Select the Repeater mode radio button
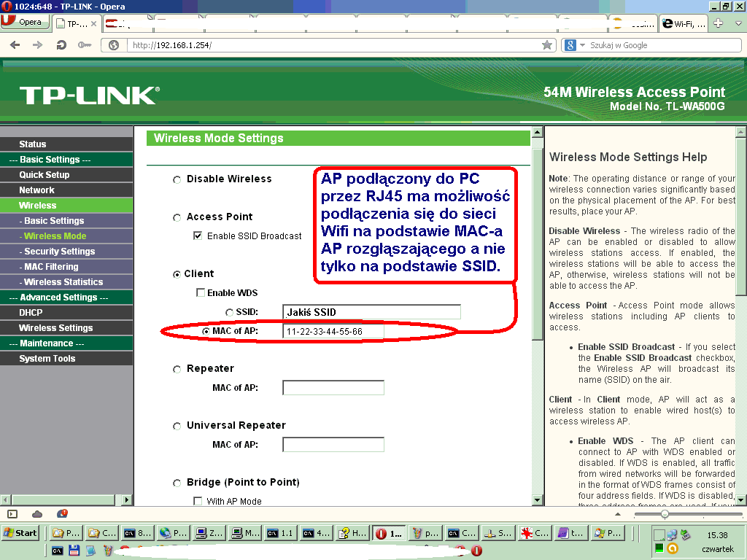Image resolution: width=747 pixels, height=560 pixels. click(x=176, y=370)
